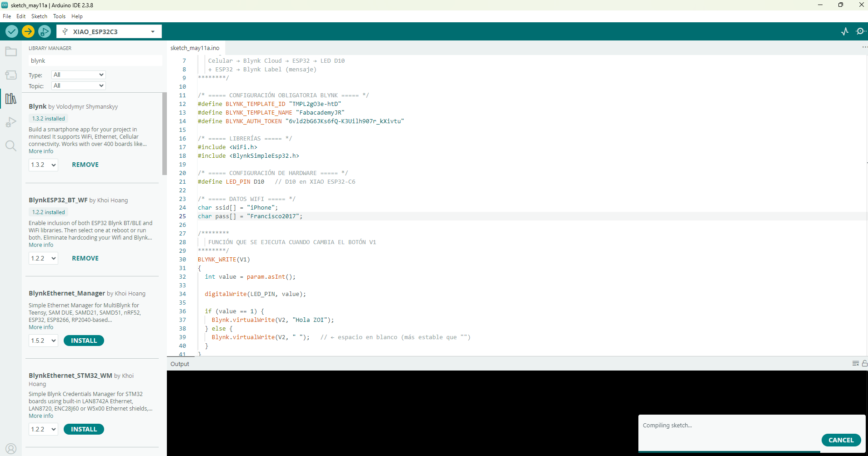Expand the Topic filter dropdown

pos(78,85)
